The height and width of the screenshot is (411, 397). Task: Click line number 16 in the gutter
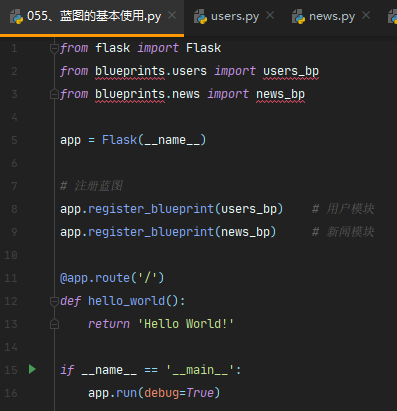(11, 393)
